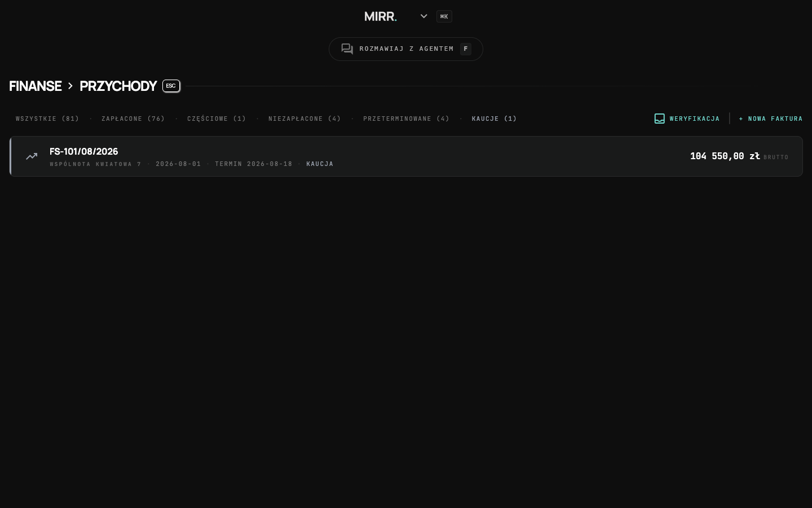
Task: Open the ⌘K command palette shortcut
Action: click(x=444, y=16)
